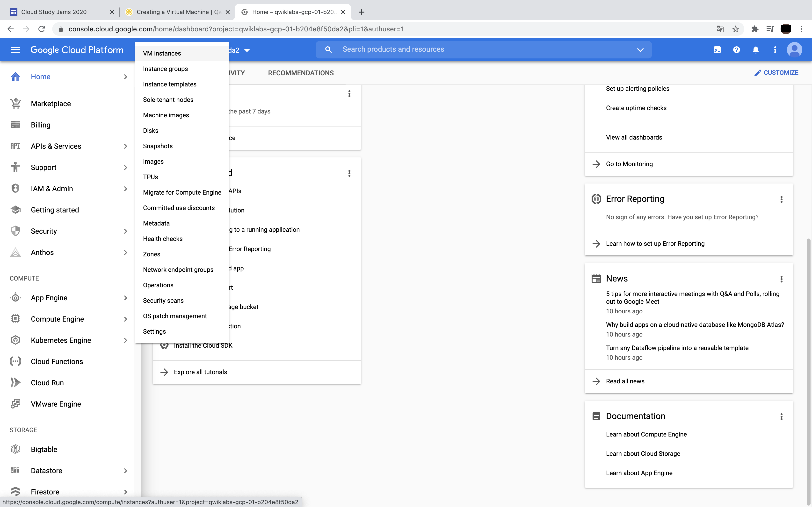Click the notifications bell icon
This screenshot has height=507, width=812.
pyautogui.click(x=756, y=50)
